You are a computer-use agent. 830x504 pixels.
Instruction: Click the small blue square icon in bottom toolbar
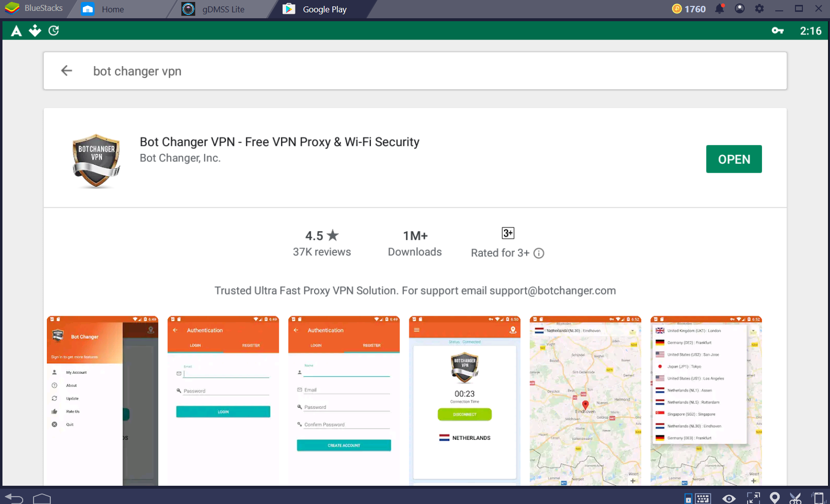pos(688,499)
